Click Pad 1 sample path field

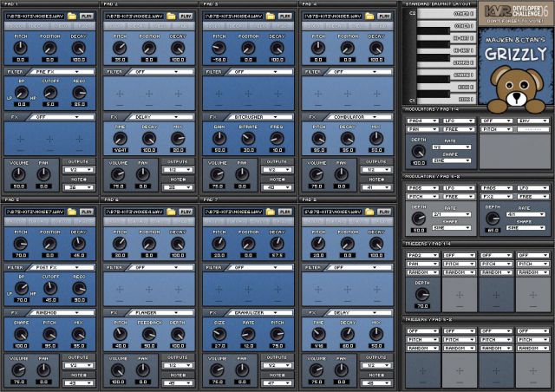[x=35, y=16]
